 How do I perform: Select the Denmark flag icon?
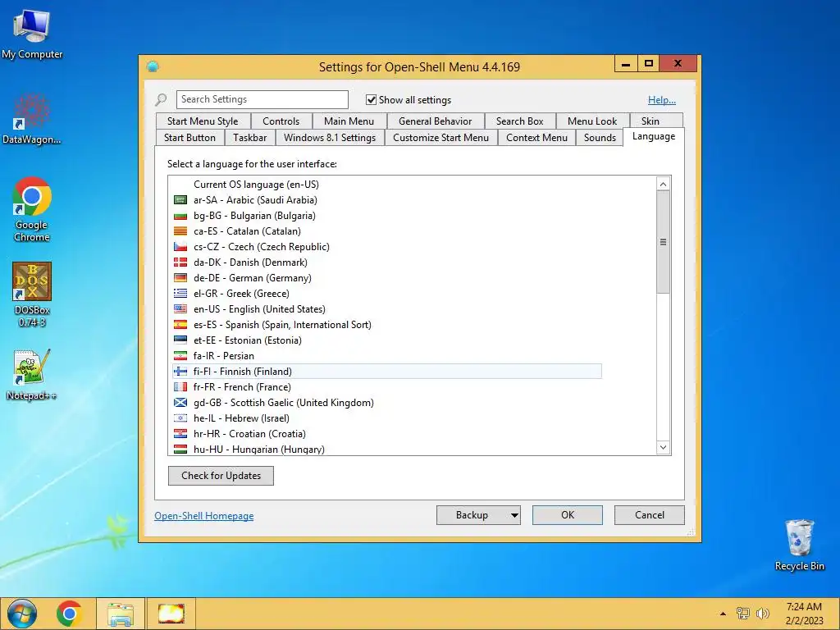[x=180, y=262]
